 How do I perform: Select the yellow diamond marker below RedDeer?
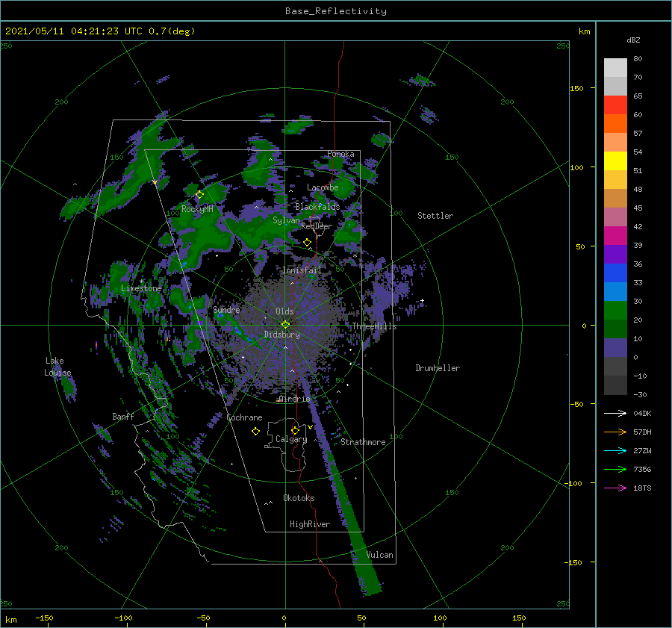(x=307, y=243)
